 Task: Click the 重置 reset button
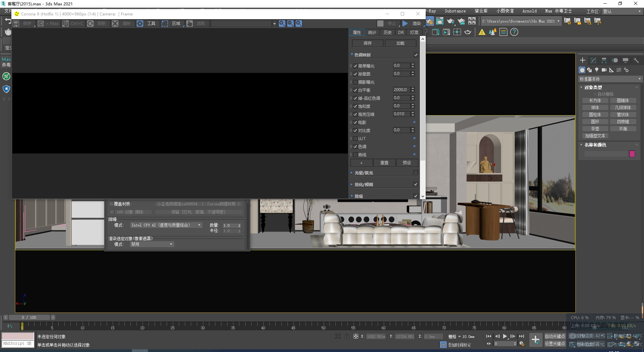pyautogui.click(x=384, y=163)
